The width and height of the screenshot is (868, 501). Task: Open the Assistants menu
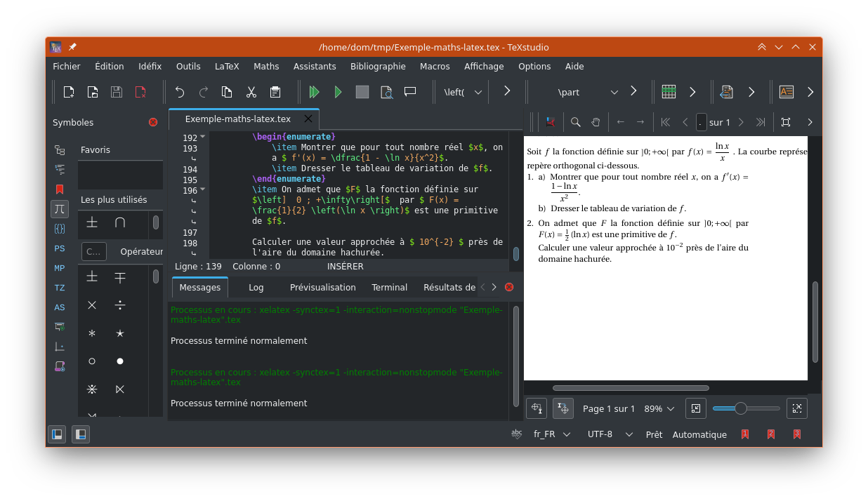click(315, 66)
